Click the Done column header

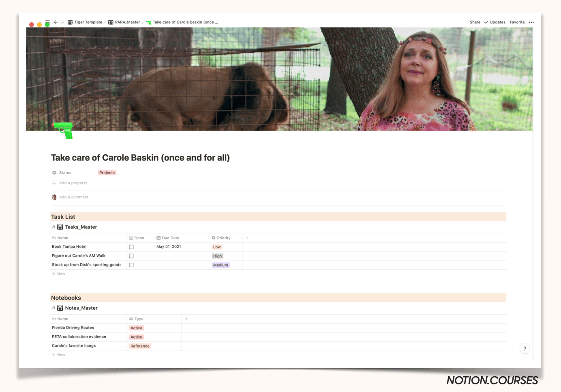(x=139, y=238)
